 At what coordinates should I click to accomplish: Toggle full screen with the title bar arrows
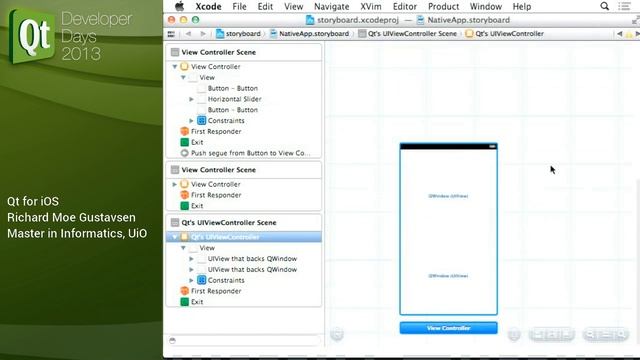click(635, 20)
